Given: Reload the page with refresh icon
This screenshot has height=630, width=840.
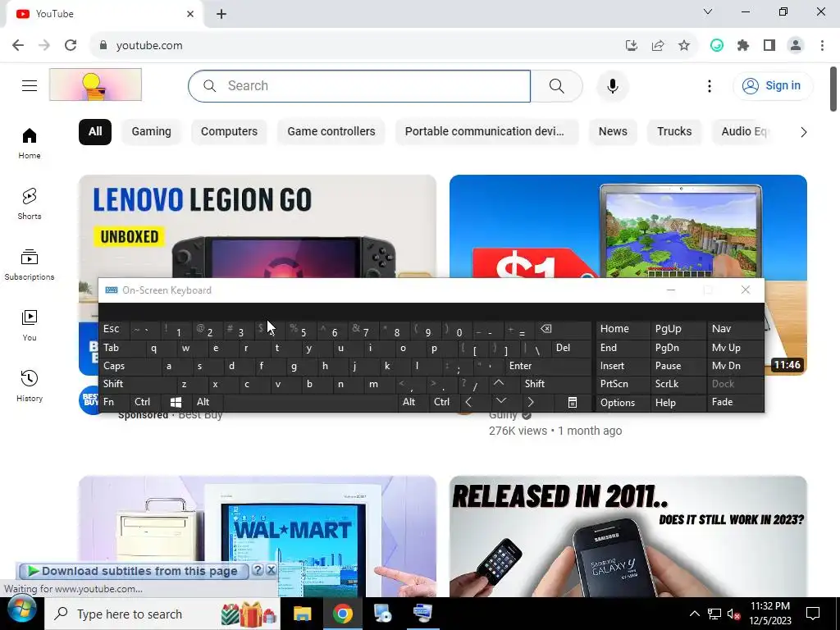Looking at the screenshot, I should 71,45.
